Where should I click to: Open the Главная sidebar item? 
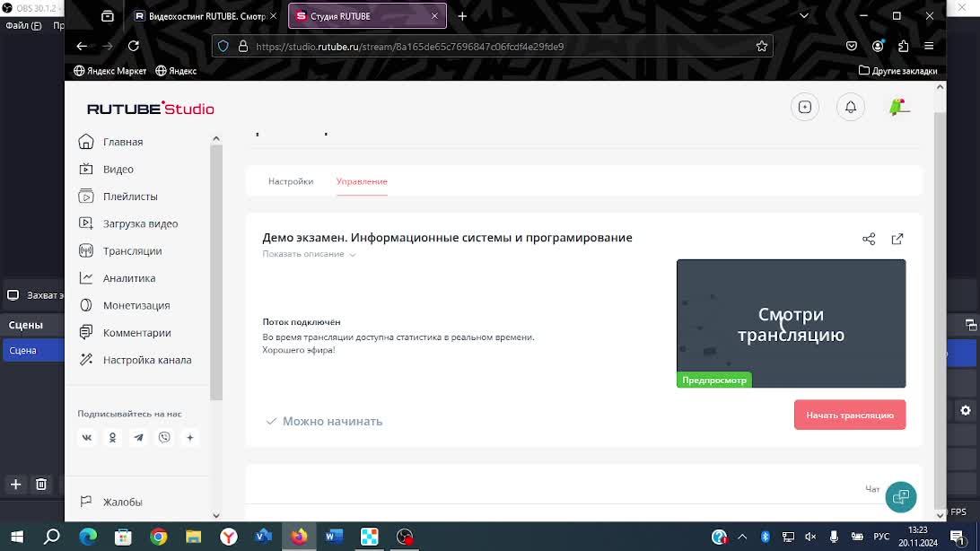pos(122,142)
